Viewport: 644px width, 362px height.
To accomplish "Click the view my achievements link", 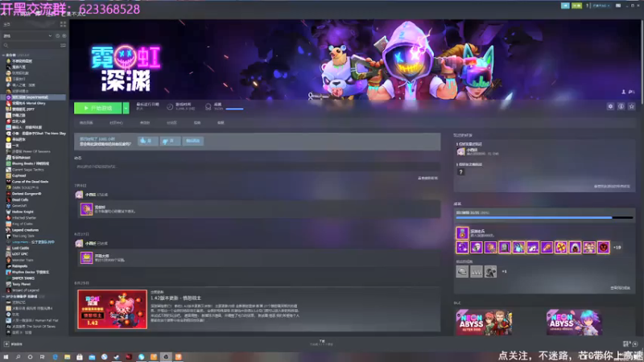I will point(620,288).
